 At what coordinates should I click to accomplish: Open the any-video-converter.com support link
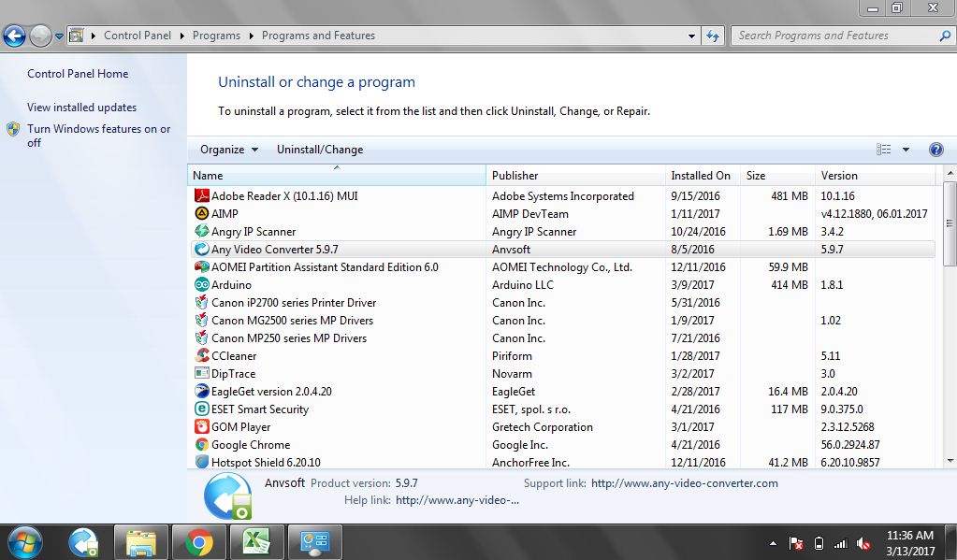[x=684, y=483]
